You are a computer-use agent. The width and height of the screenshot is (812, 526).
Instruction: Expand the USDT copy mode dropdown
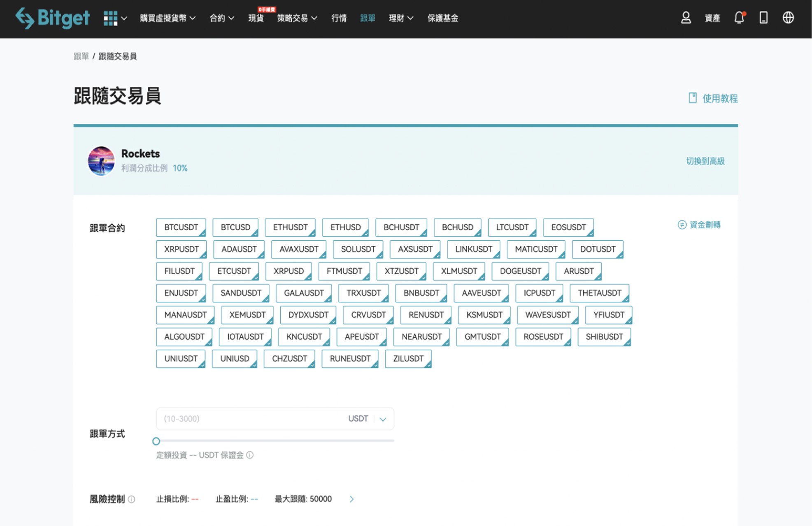(383, 419)
